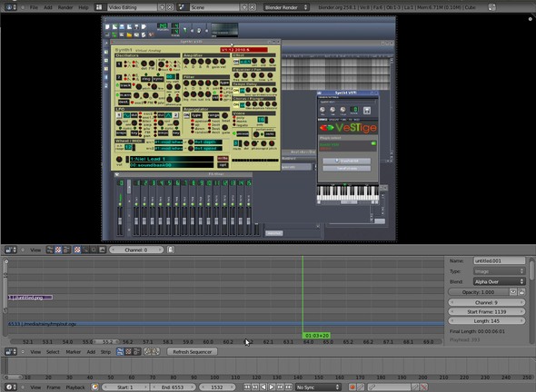The height and width of the screenshot is (392, 536).
Task: Select Image Preview display mode icon
Action: (x=77, y=250)
